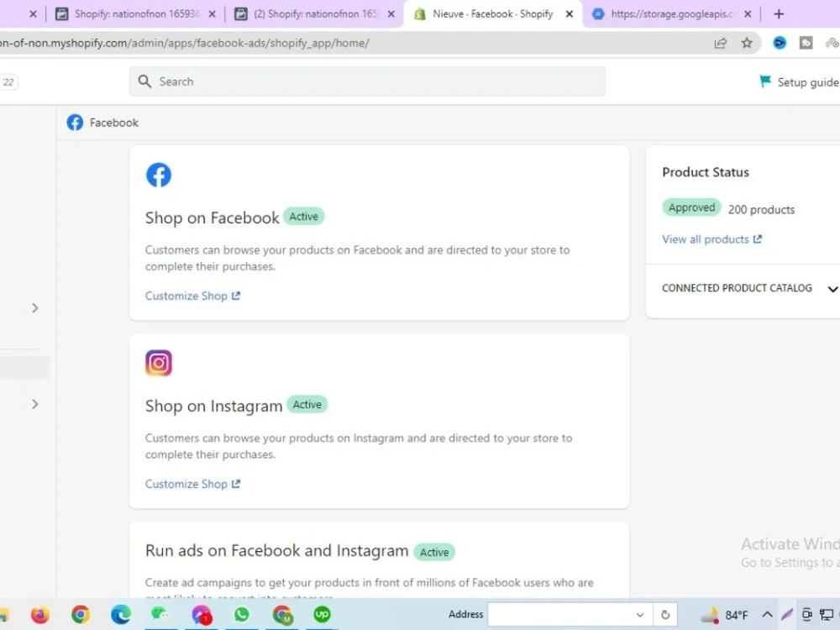The width and height of the screenshot is (840, 630).
Task: Click the Approved product status badge
Action: (x=691, y=207)
